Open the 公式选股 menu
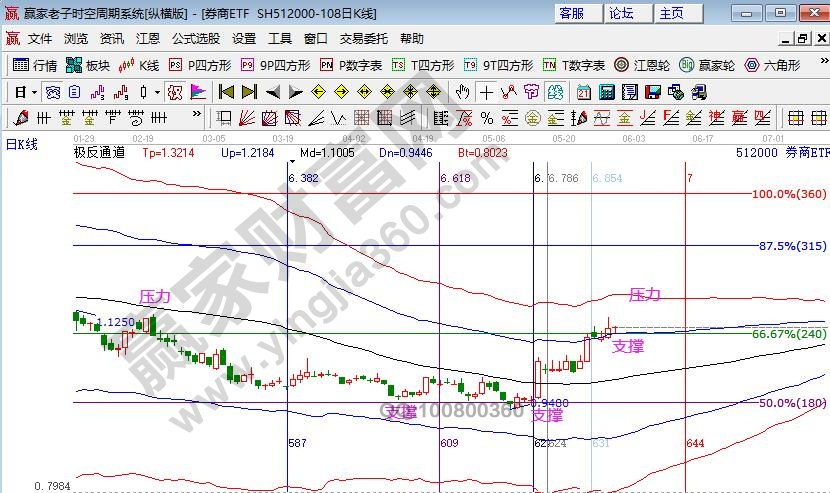The height and width of the screenshot is (493, 830). 195,39
